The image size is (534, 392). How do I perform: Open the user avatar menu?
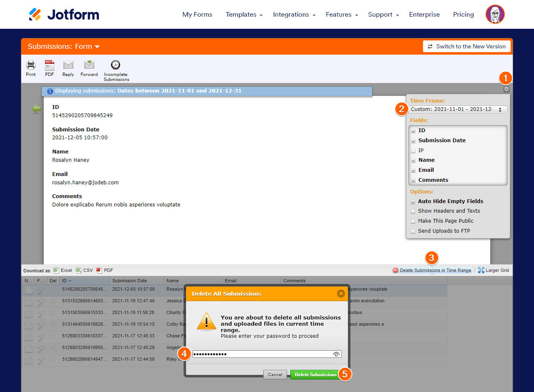[x=495, y=14]
